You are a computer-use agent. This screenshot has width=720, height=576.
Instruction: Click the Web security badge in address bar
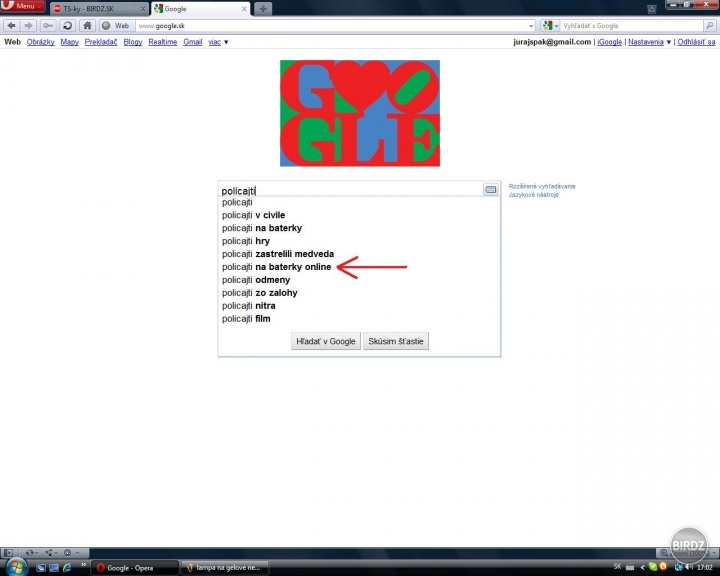pos(116,26)
